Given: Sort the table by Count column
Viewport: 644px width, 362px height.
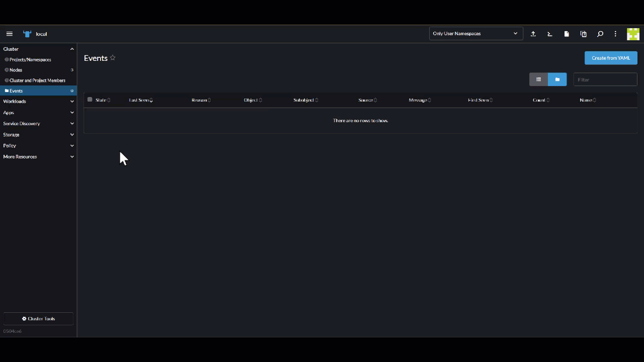Looking at the screenshot, I should [541, 100].
